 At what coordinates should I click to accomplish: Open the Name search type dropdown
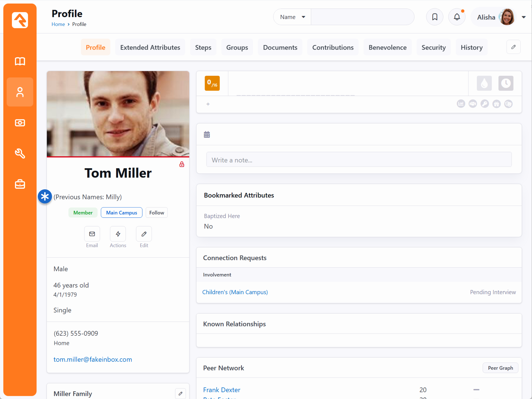(292, 17)
